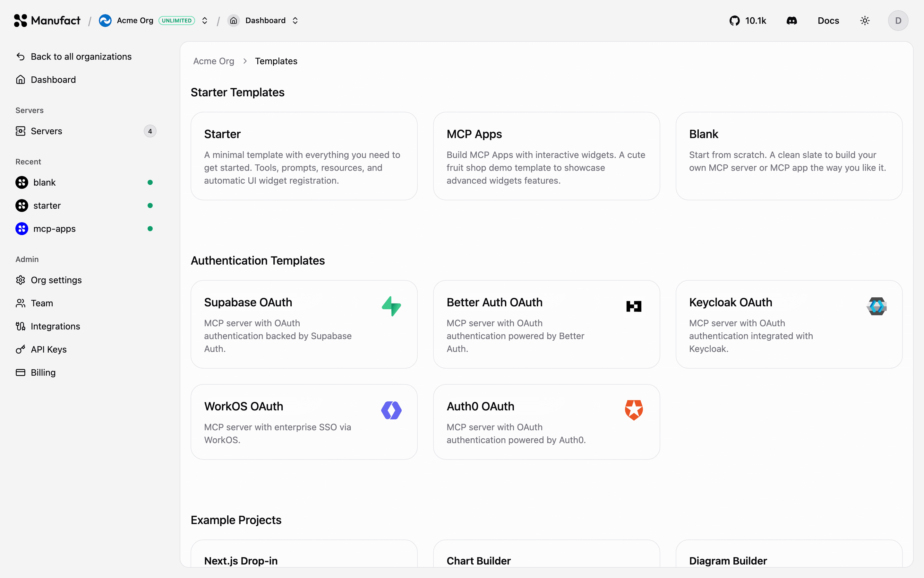The height and width of the screenshot is (578, 924).
Task: Open the Discord community icon
Action: 792,21
